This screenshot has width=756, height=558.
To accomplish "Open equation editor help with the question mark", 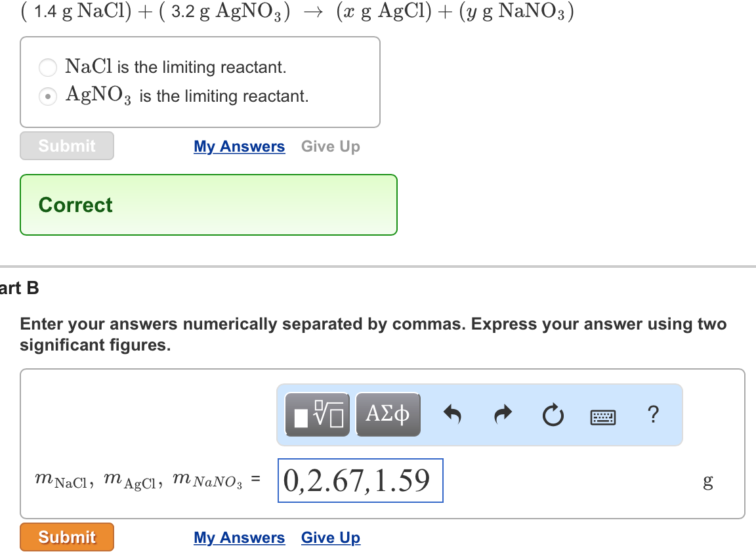I will 653,415.
